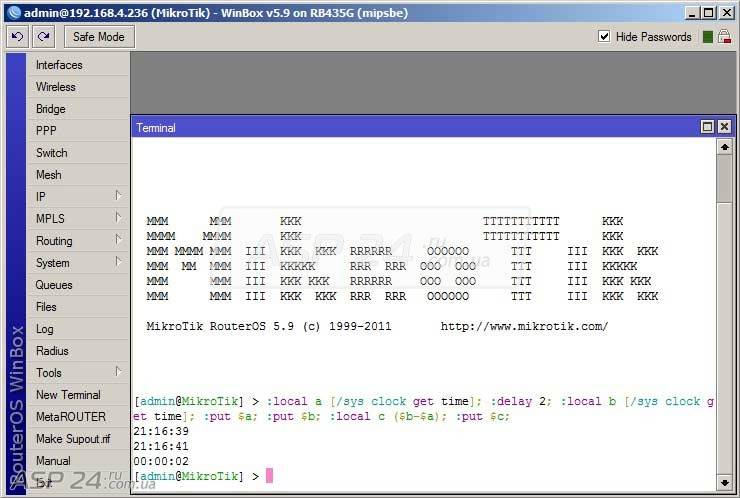Screen dimensions: 740x498
Task: Click the green status indicator square
Action: pos(708,37)
